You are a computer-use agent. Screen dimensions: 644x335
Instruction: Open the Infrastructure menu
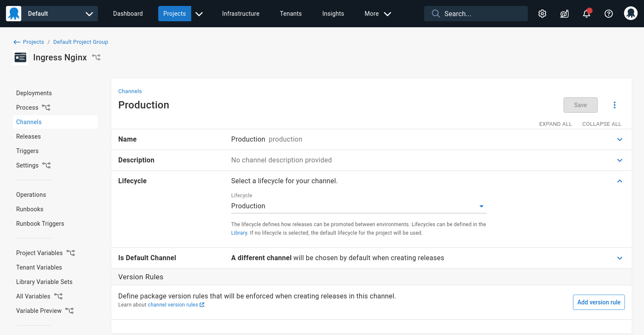pyautogui.click(x=241, y=14)
